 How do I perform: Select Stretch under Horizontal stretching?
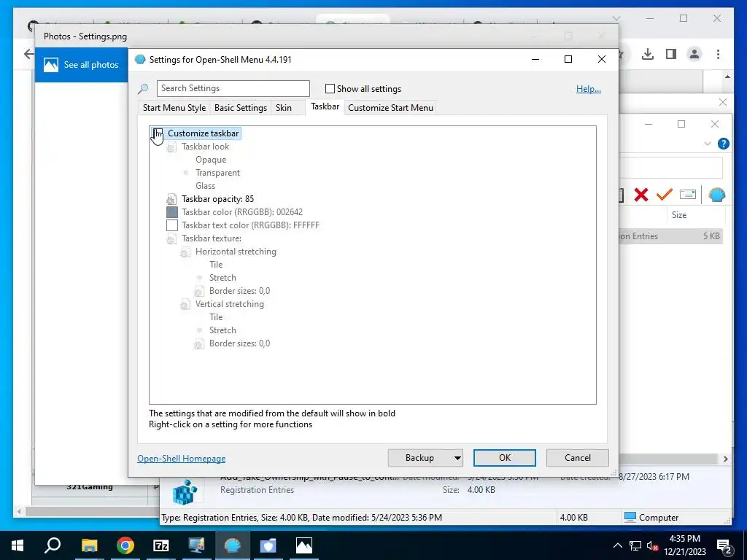[222, 278]
